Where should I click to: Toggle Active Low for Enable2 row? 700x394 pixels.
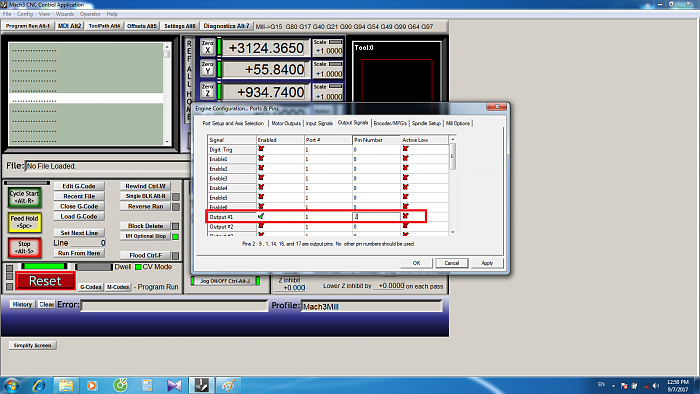[x=406, y=168]
